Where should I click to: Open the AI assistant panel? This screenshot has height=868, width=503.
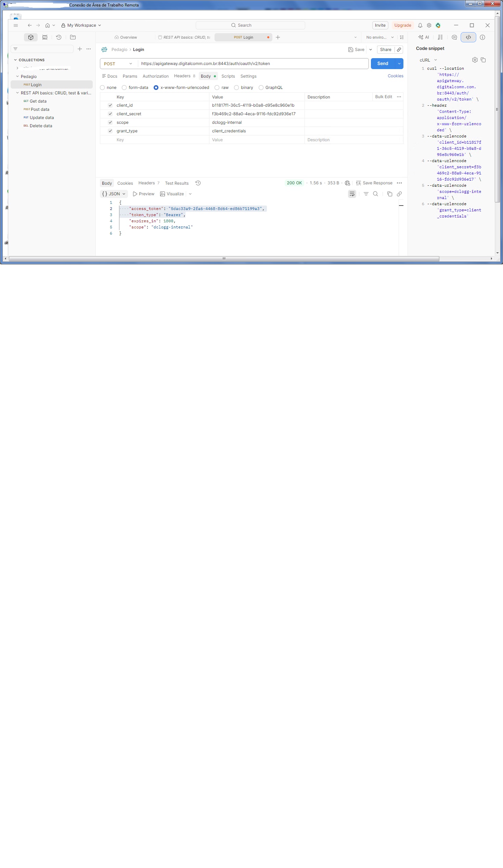pyautogui.click(x=424, y=37)
